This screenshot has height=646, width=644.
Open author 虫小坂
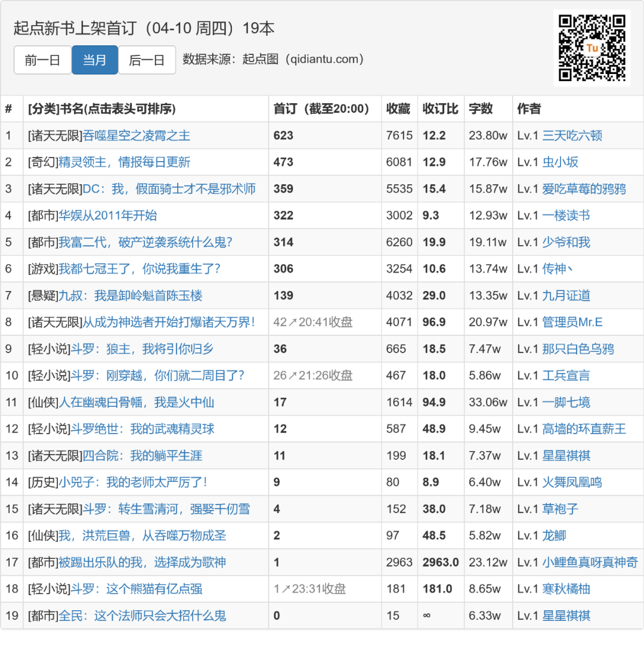point(560,162)
